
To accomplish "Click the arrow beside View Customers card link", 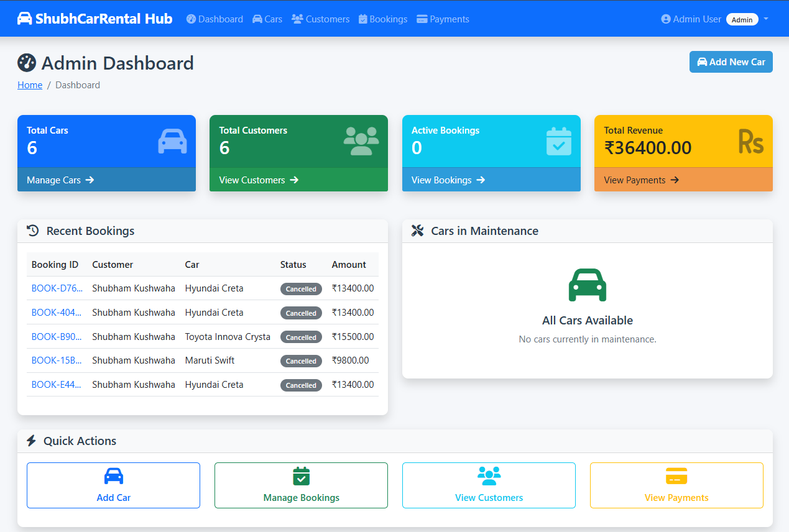I will [294, 180].
